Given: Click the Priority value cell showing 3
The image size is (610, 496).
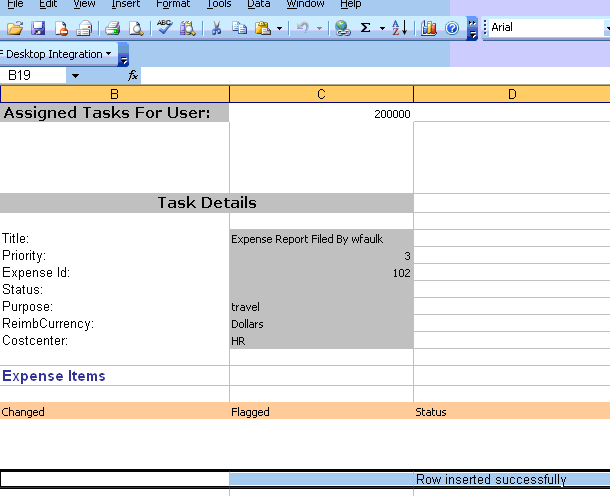Looking at the screenshot, I should point(321,256).
